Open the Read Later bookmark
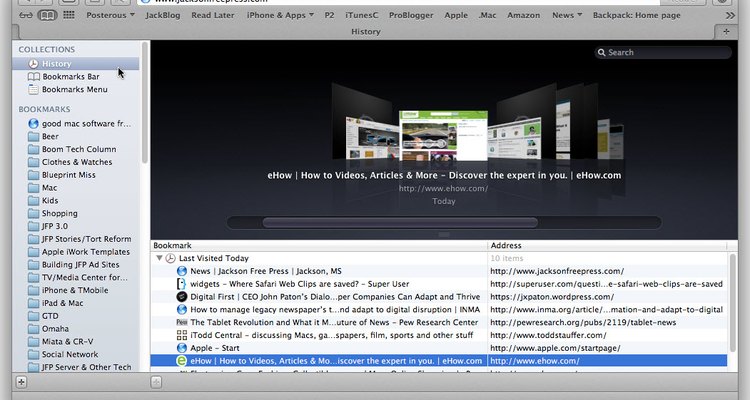Screen dimensions: 750x400 click(213, 15)
